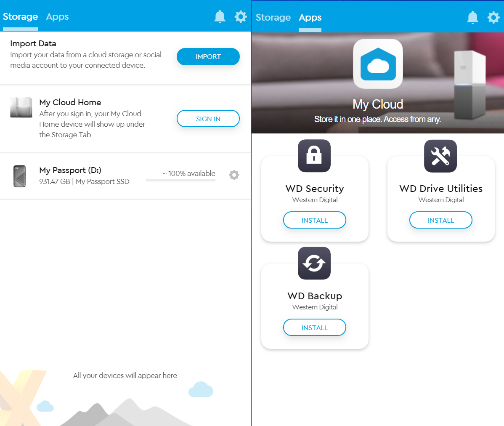
Task: Click the WD Backup sync icon
Action: [314, 263]
